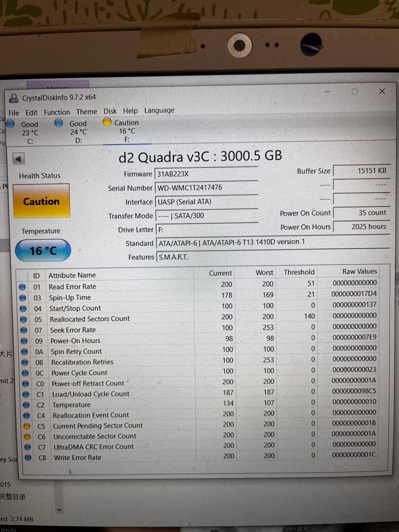Screen dimensions: 399x532
Task: Go to previous disk with left arrow
Action: [x=19, y=159]
